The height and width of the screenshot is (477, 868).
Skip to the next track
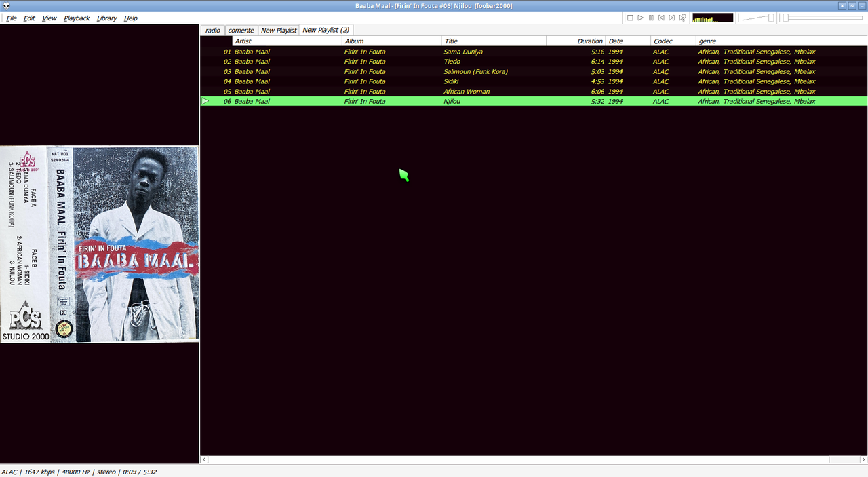click(672, 18)
